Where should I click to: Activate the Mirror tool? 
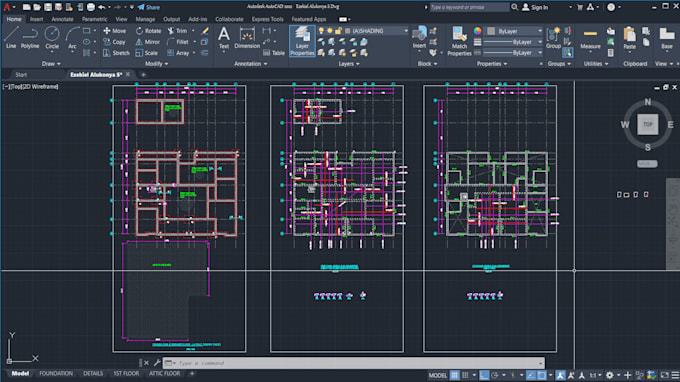[x=148, y=42]
